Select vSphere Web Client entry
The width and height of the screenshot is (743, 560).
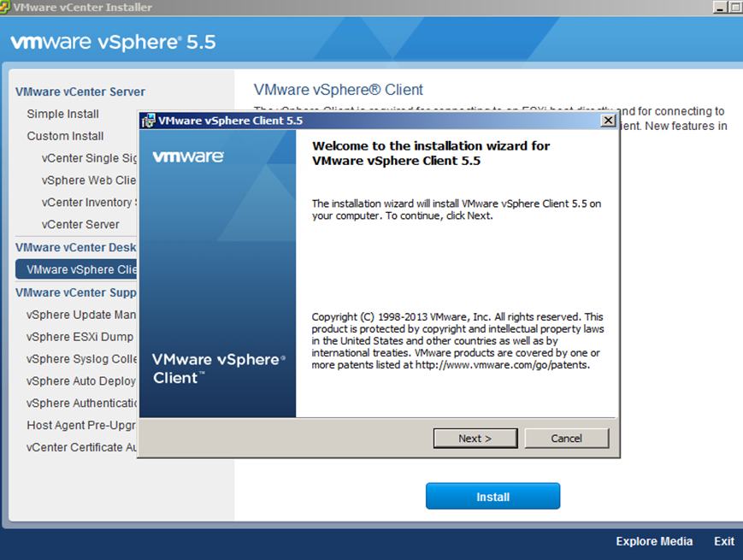[x=89, y=180]
